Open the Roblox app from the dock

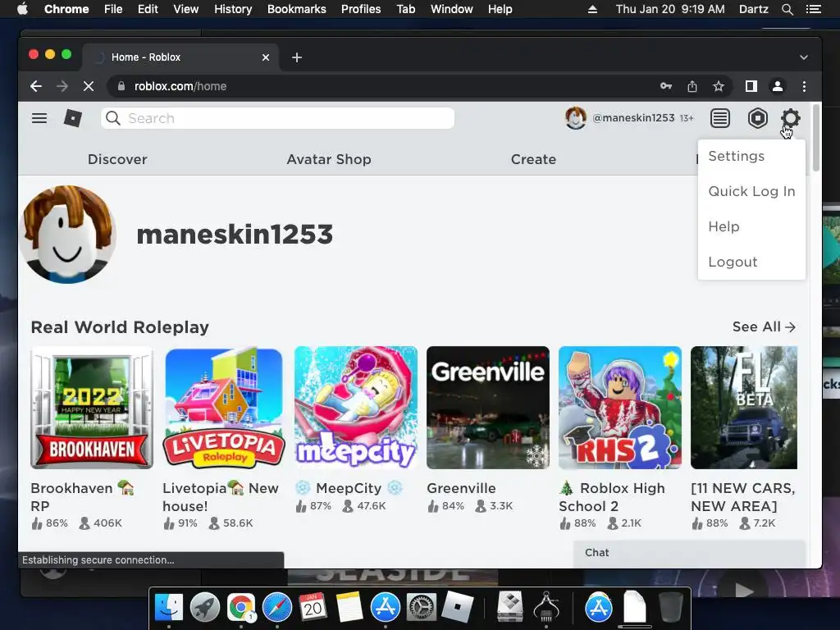pyautogui.click(x=457, y=608)
